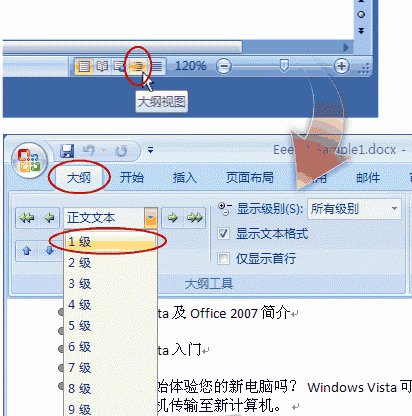The width and height of the screenshot is (412, 416).
Task: Select 3 级 in level list
Action: pos(110,284)
